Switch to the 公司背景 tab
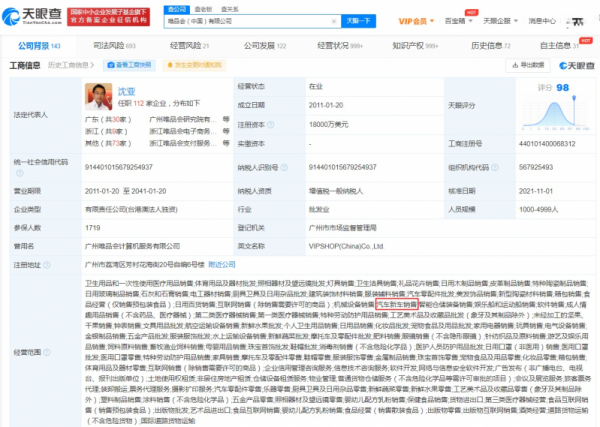600x427 pixels. tap(39, 46)
